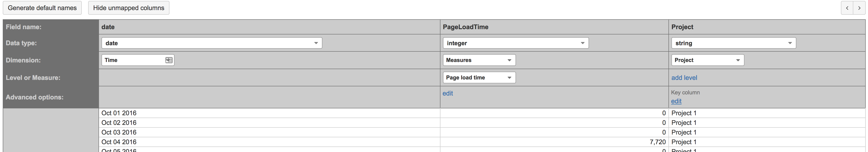Click edit link under PageLoadTime column

(448, 93)
